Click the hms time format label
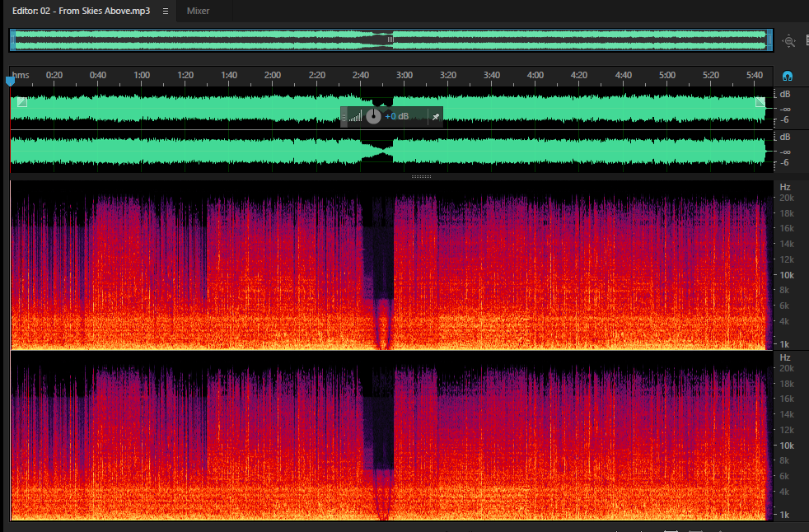This screenshot has width=809, height=532. coord(21,75)
